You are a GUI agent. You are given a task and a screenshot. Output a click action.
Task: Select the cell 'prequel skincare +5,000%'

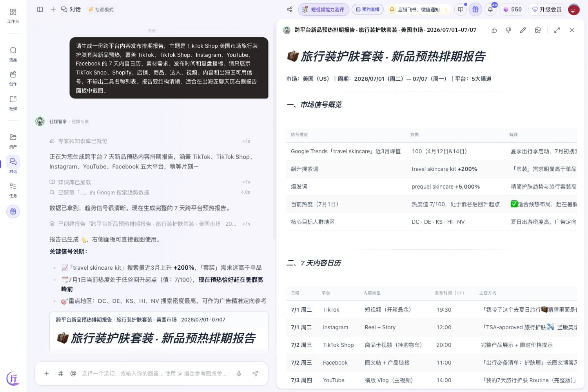(446, 187)
